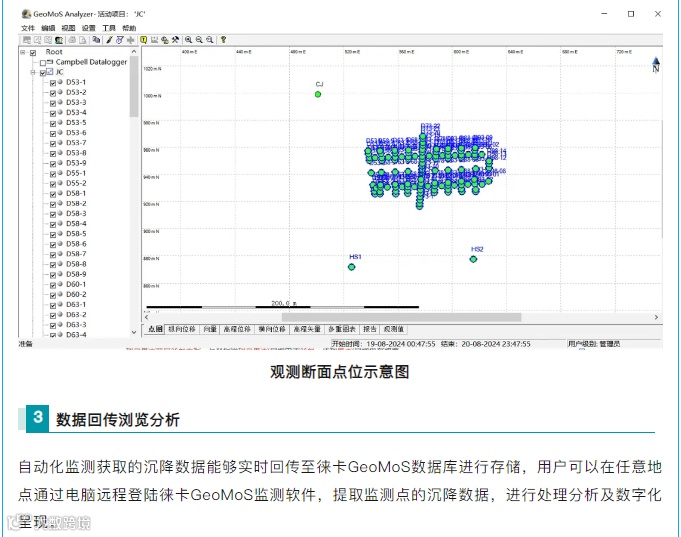This screenshot has width=681, height=537.
Task: Click the copy toolbar icon
Action: 96,40
